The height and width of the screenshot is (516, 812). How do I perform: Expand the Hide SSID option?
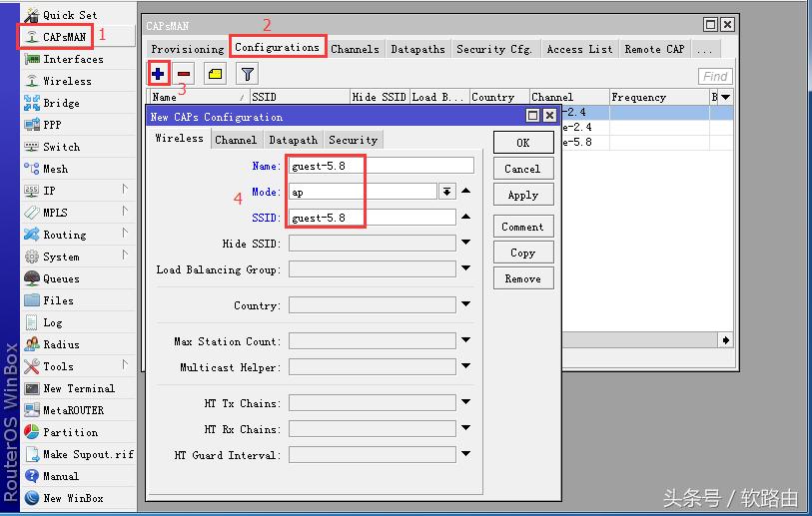click(466, 243)
